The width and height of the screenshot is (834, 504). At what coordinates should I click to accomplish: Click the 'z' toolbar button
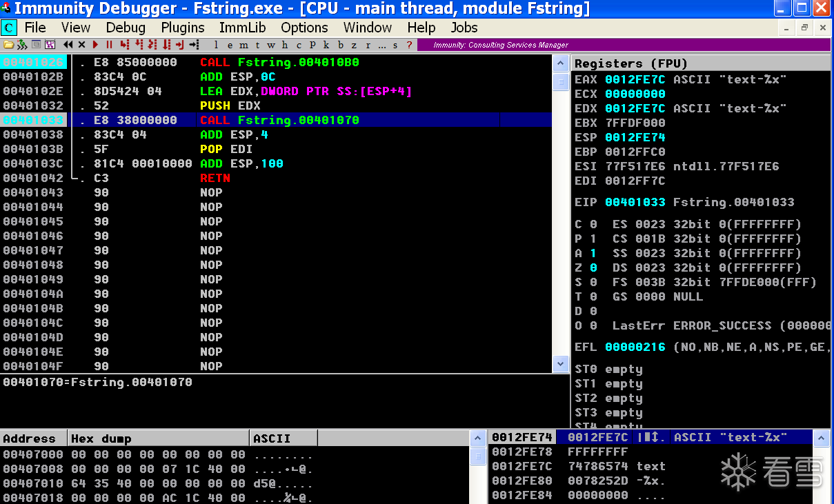pyautogui.click(x=354, y=45)
